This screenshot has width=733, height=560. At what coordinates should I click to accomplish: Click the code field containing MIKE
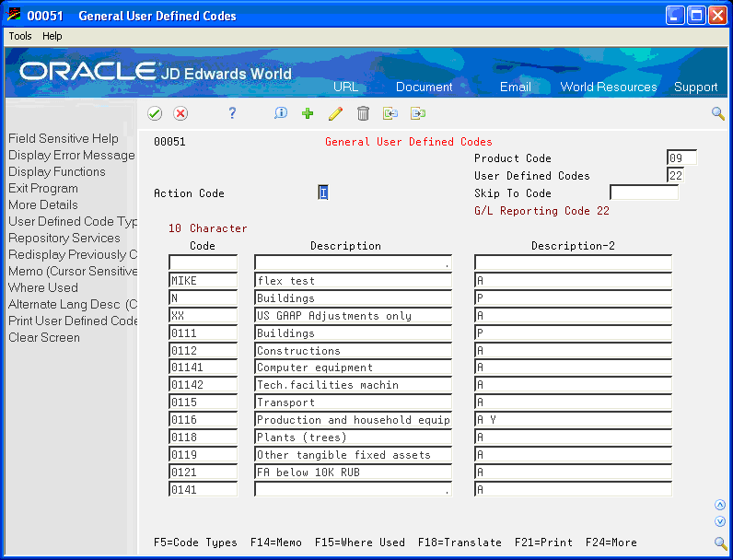pyautogui.click(x=203, y=281)
